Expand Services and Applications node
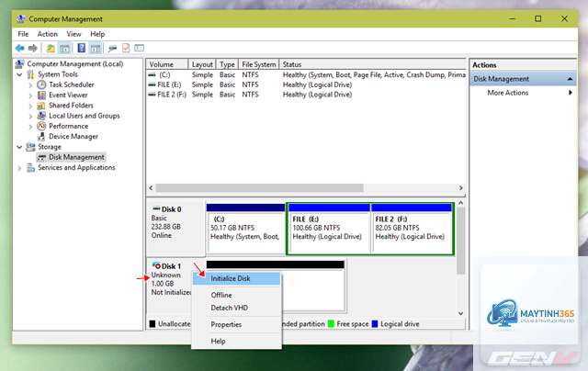The width and height of the screenshot is (588, 371). (x=19, y=168)
